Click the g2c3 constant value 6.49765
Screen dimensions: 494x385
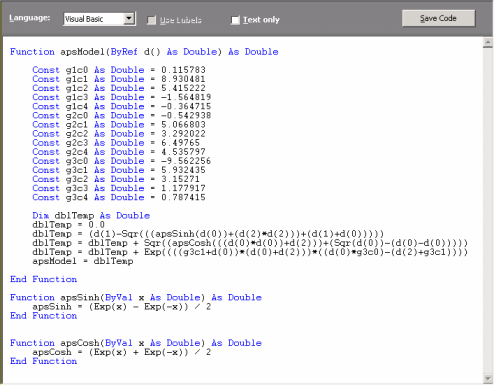coord(181,143)
